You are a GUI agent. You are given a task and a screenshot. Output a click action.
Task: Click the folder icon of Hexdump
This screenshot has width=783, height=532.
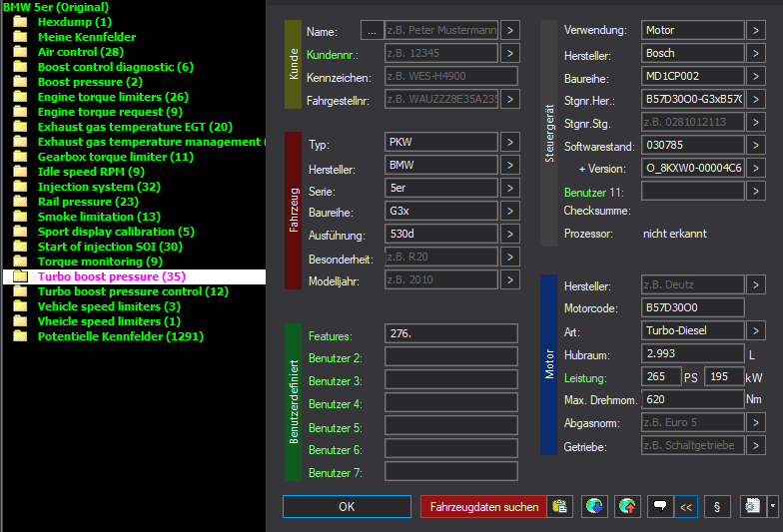pyautogui.click(x=20, y=22)
